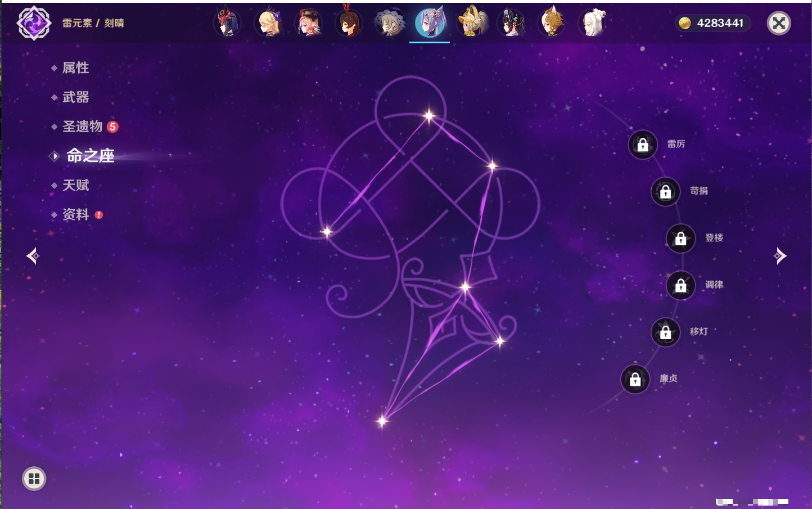Viewport: 812px width, 509px height.
Task: Close the character screen with the X
Action: pyautogui.click(x=779, y=23)
